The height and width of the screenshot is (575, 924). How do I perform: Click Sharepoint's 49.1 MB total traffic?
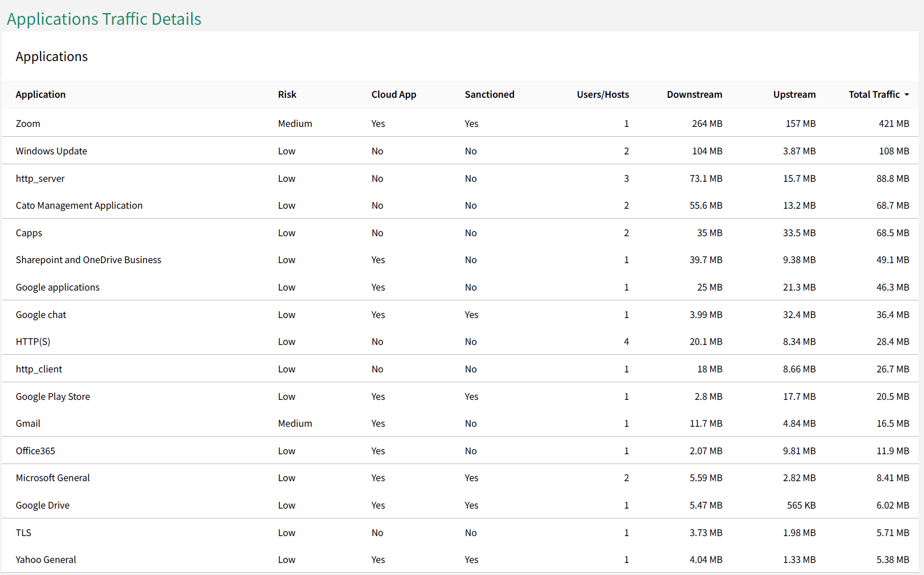893,260
